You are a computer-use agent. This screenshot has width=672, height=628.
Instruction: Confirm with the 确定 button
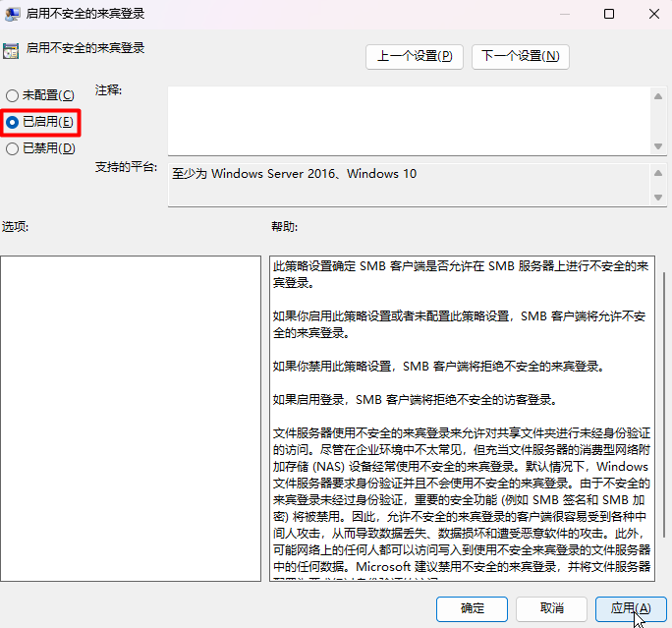472,608
